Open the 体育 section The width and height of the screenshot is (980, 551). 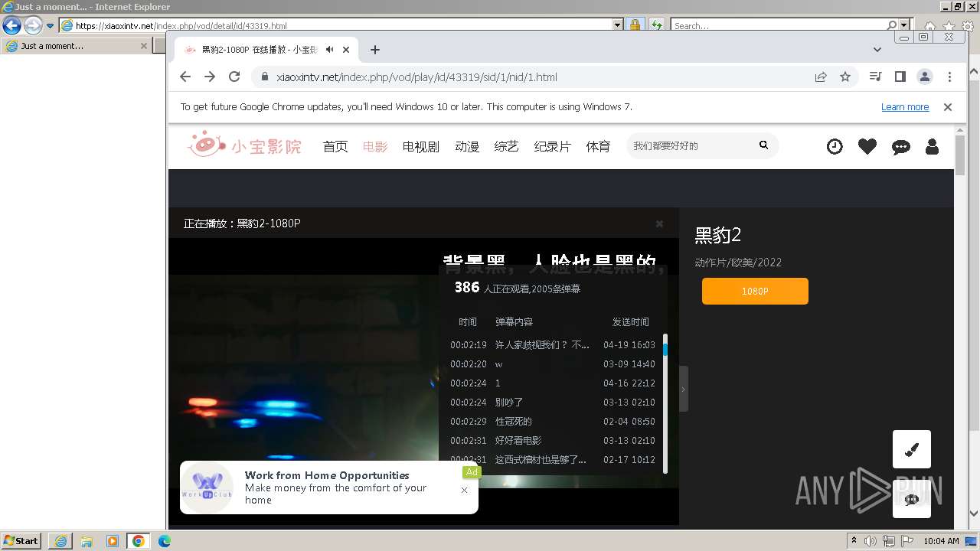point(599,146)
